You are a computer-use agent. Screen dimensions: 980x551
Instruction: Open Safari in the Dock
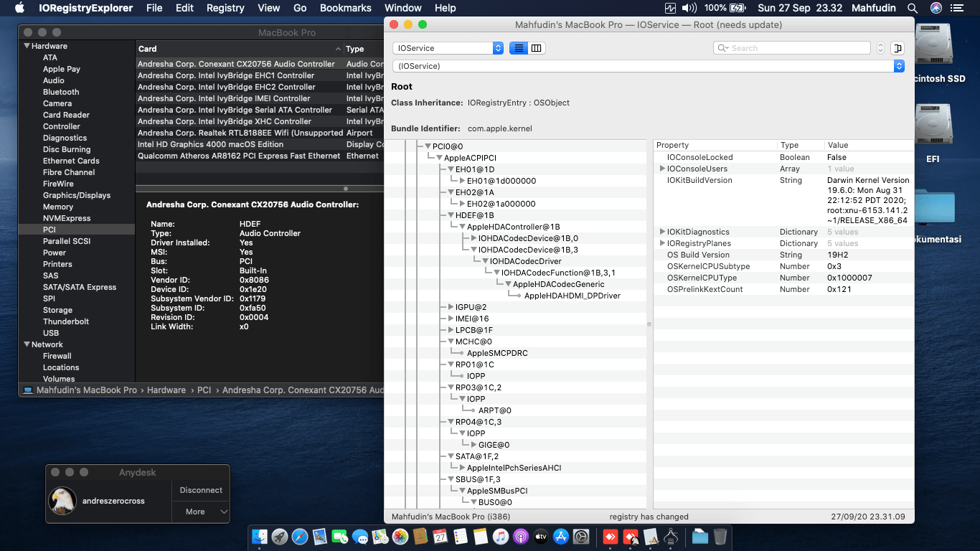point(300,536)
